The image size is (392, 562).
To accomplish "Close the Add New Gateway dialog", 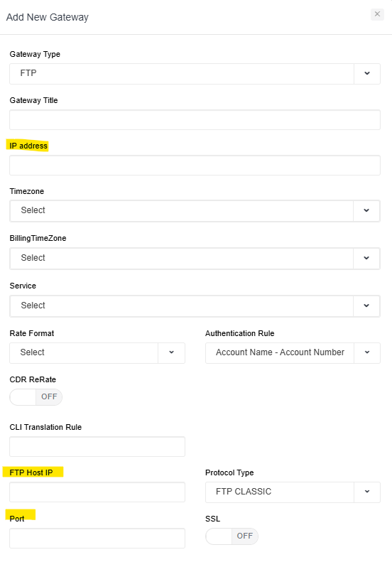I will (x=377, y=14).
